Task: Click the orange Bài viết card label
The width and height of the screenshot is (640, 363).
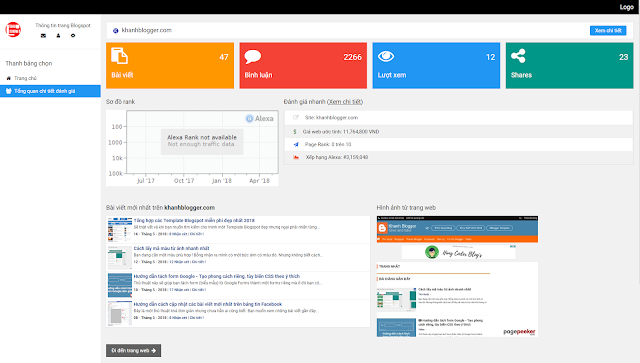Action: pyautogui.click(x=122, y=75)
